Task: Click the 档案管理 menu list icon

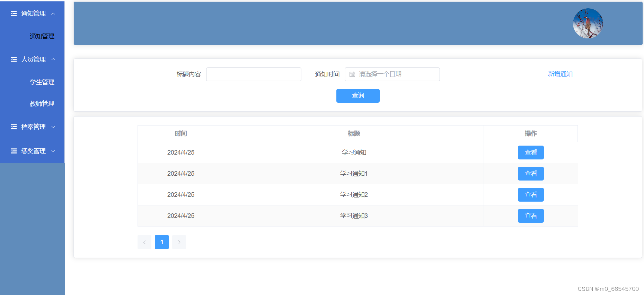Action: (x=14, y=127)
